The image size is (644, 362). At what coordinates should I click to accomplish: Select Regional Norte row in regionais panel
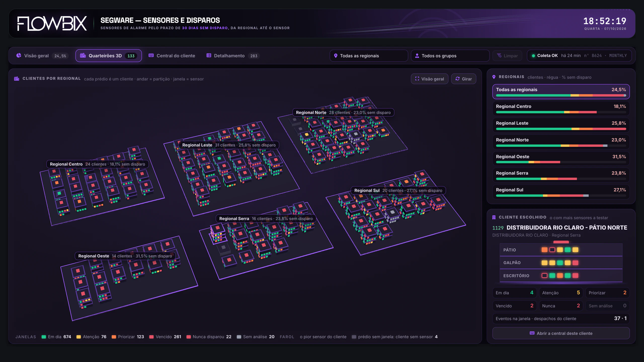click(x=561, y=142)
